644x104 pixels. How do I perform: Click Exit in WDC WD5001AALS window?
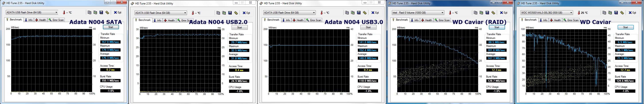632,12
